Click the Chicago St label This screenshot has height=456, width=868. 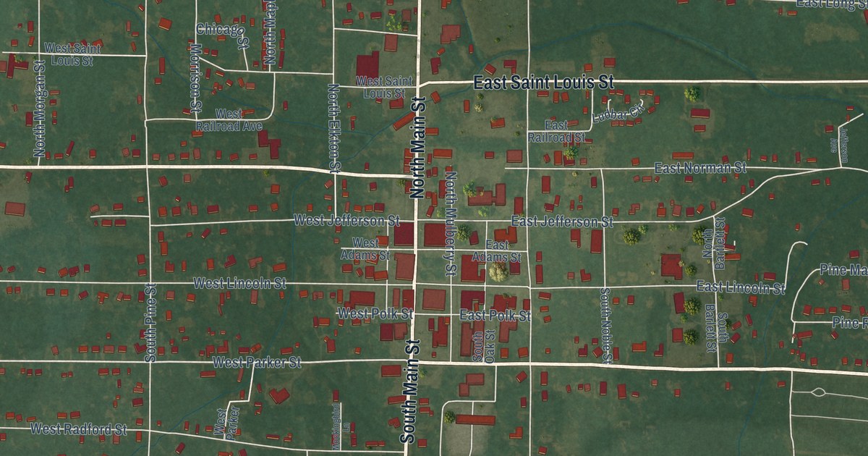click(x=223, y=35)
